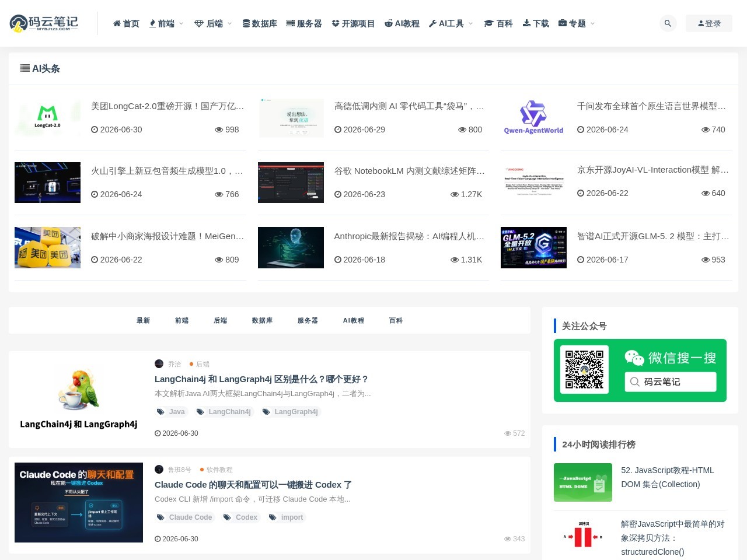This screenshot has height=560, width=747.
Task: Open the Anthropic report article thumbnail
Action: (x=291, y=247)
